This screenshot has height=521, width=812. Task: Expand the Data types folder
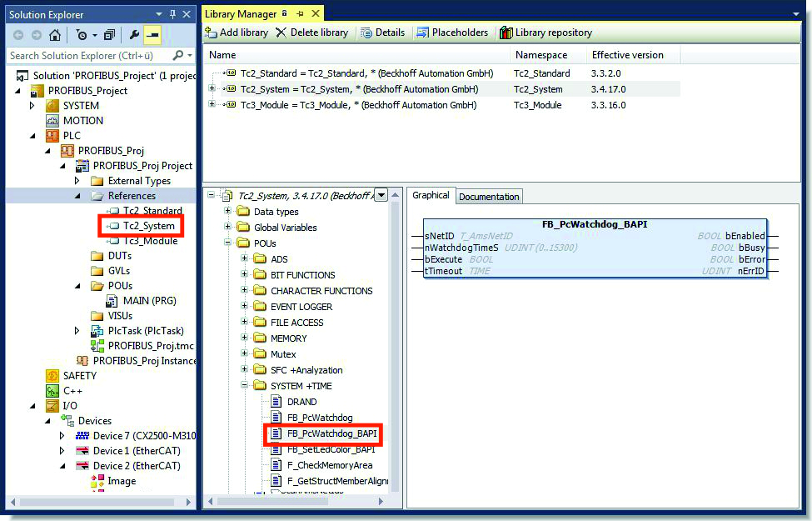click(227, 210)
